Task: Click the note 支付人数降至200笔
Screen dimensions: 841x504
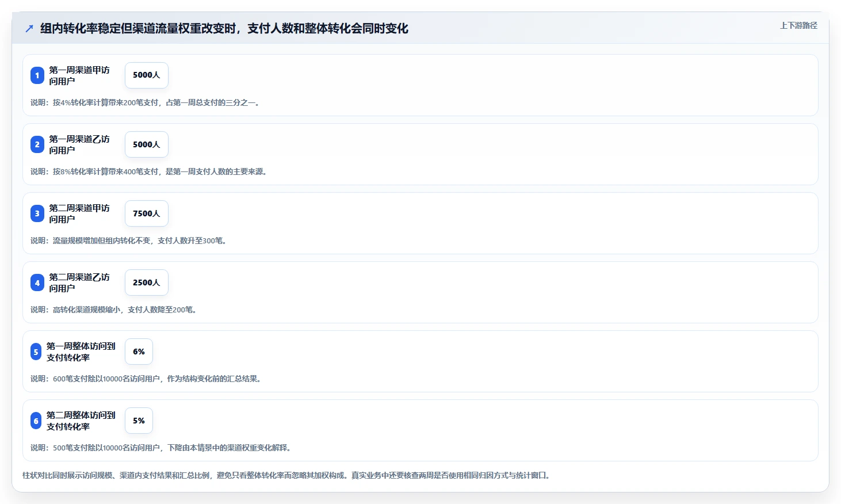Action: [x=114, y=310]
